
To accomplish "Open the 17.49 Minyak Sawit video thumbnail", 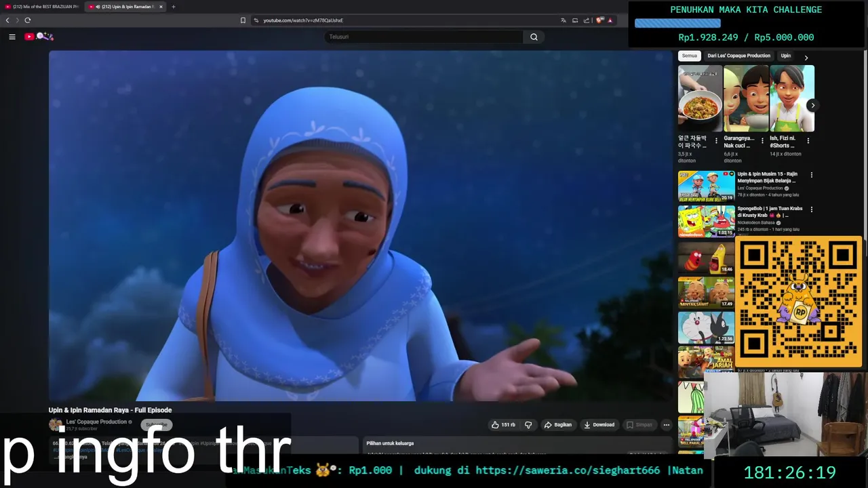I will click(706, 292).
